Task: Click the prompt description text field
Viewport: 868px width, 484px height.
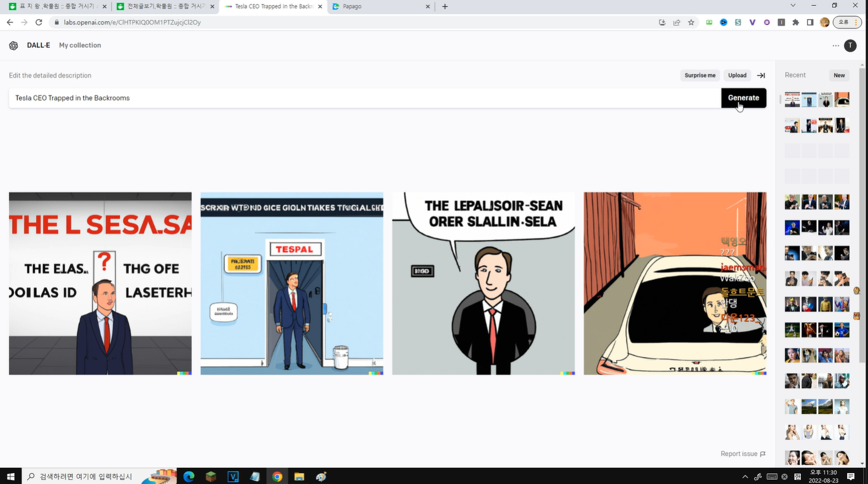Action: [x=365, y=98]
